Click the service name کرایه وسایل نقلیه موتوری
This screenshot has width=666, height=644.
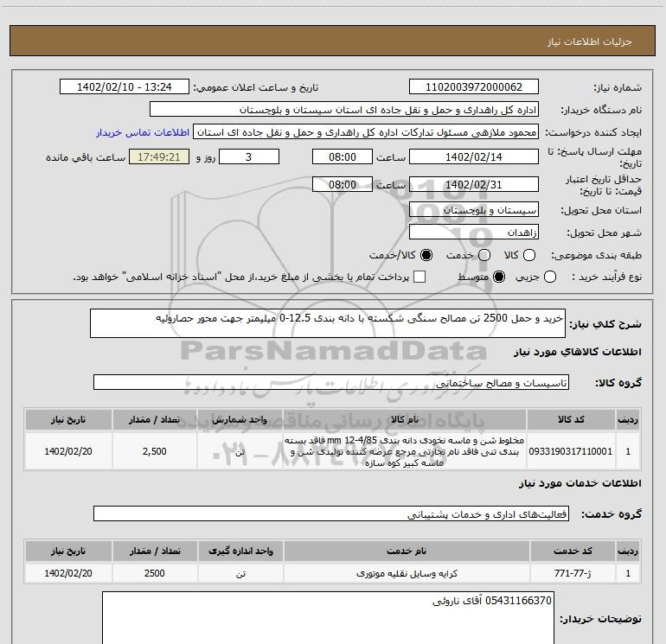407,573
